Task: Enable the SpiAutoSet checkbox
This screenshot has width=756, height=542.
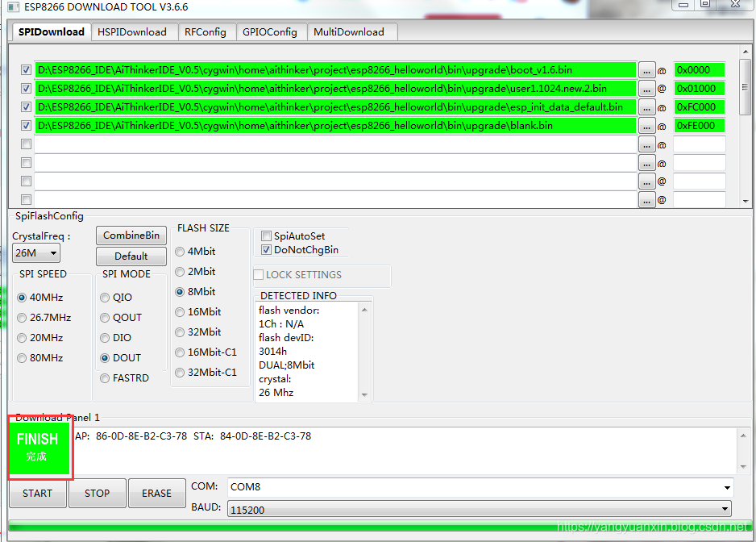Action: [x=266, y=236]
